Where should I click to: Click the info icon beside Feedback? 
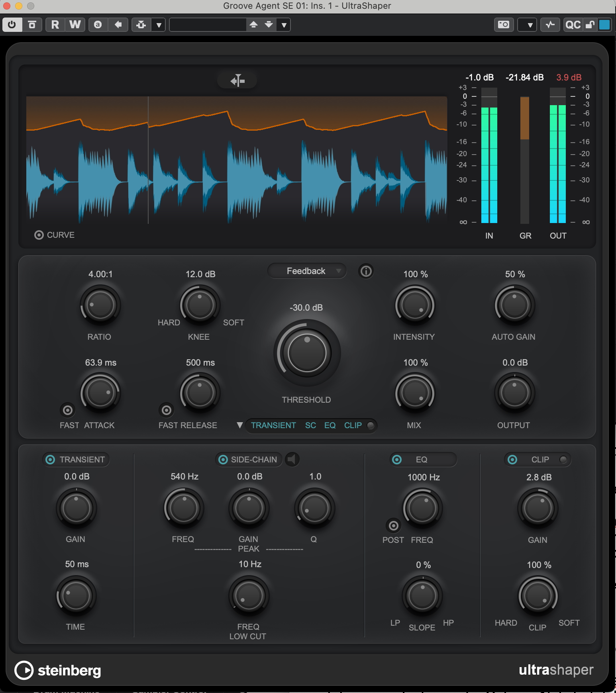tap(366, 271)
